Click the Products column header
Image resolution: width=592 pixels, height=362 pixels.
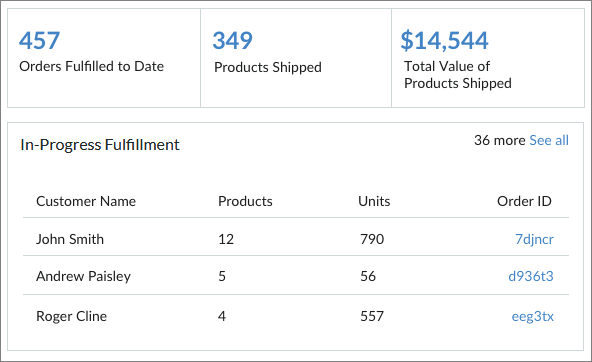click(245, 201)
